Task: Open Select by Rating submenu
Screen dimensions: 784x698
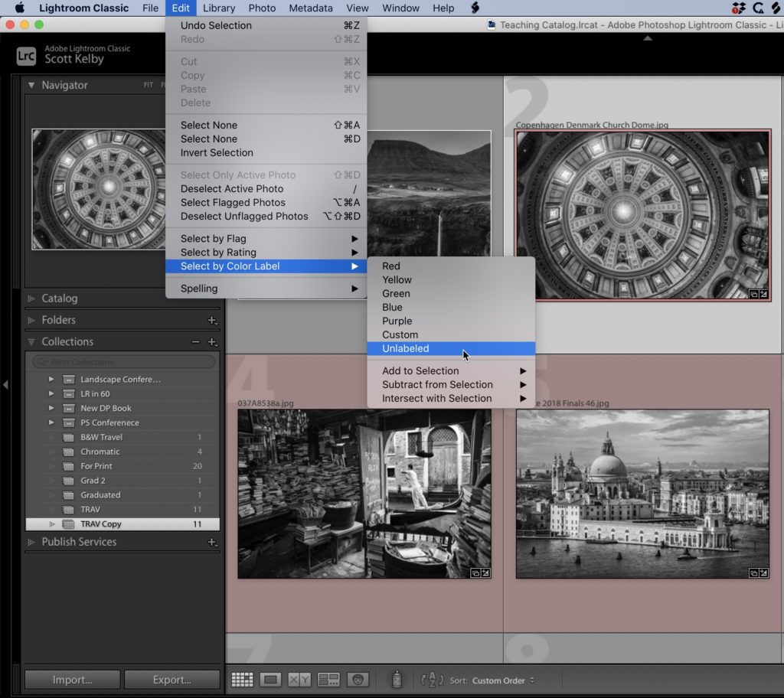Action: click(266, 253)
